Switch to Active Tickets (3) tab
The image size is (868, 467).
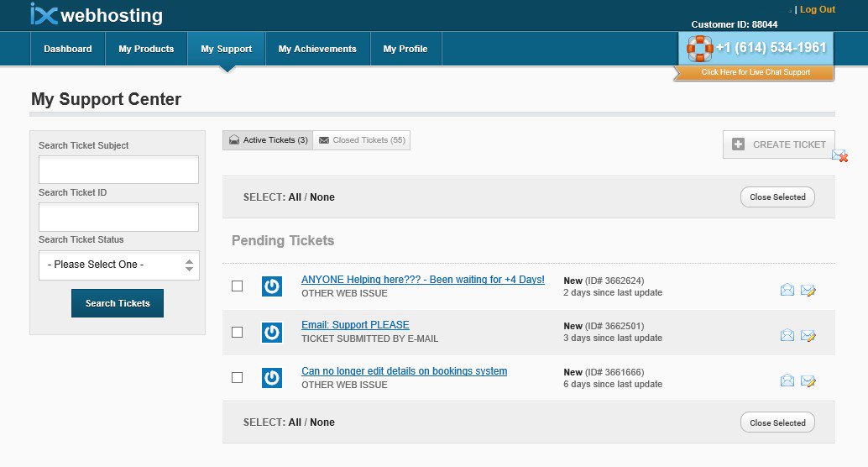[x=268, y=140]
